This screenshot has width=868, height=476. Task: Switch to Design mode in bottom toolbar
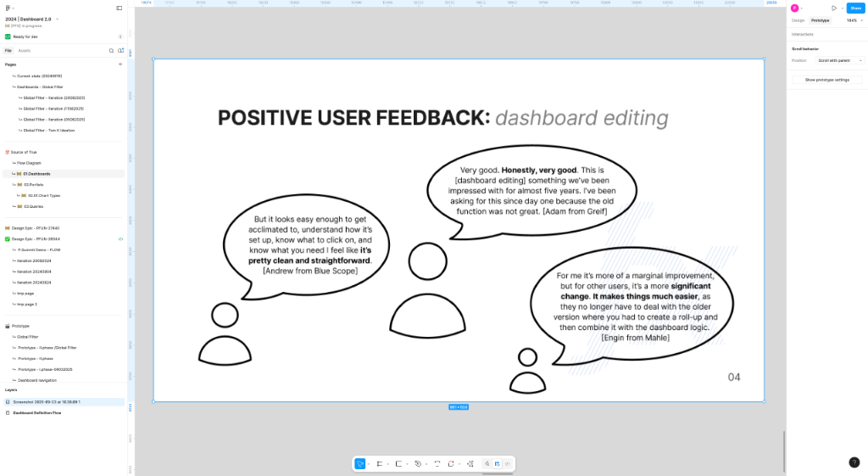(x=497, y=464)
